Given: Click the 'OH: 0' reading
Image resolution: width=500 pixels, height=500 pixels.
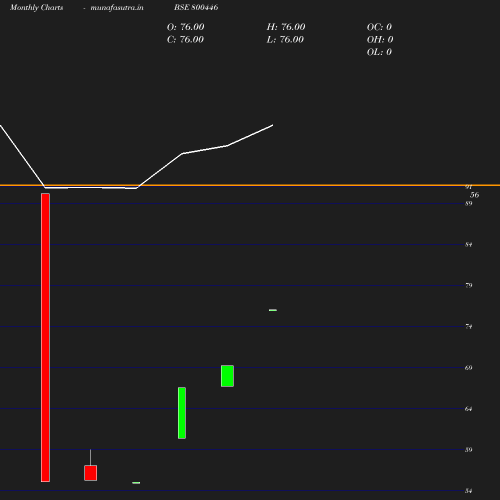Looking at the screenshot, I should (x=380, y=40).
